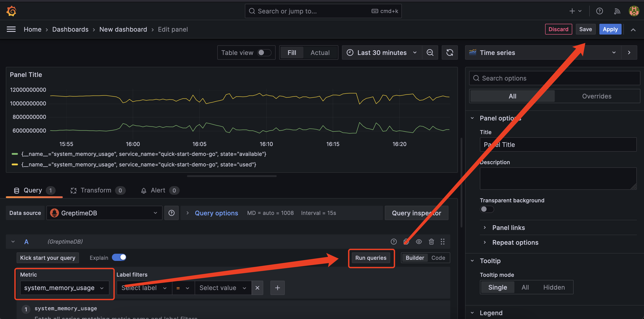Viewport: 644px width, 319px height.
Task: Switch query editor to Code mode
Action: tap(438, 258)
